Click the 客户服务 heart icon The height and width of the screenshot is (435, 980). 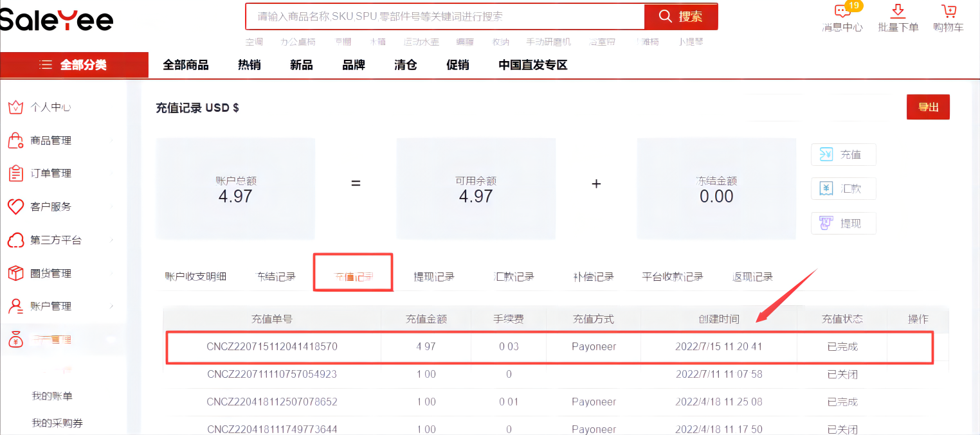[15, 207]
